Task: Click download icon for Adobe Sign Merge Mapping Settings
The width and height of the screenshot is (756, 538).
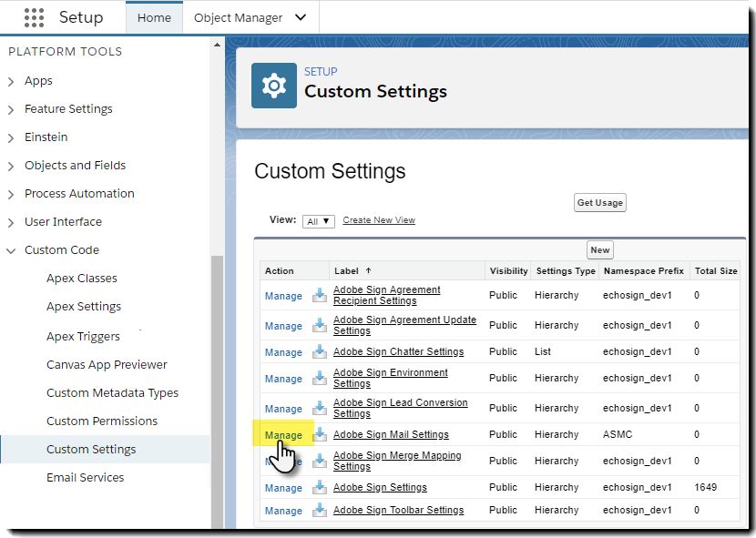Action: point(319,461)
